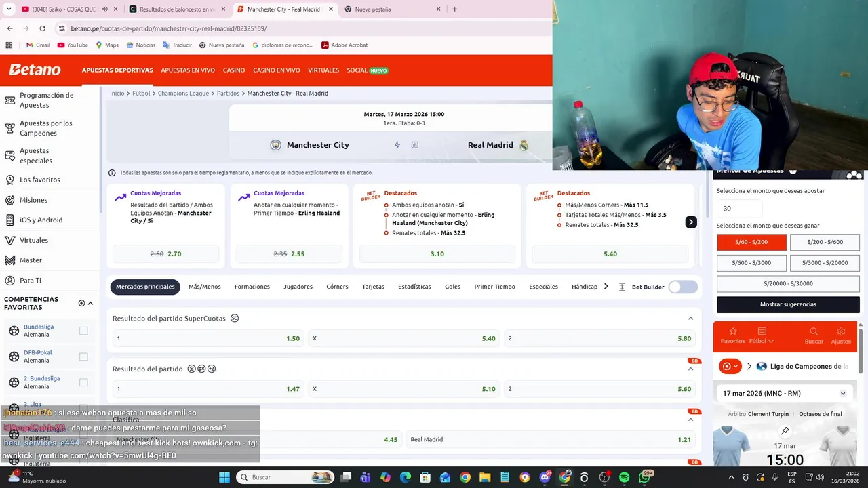868x488 pixels.
Task: Click the Windows Start button
Action: [224, 477]
